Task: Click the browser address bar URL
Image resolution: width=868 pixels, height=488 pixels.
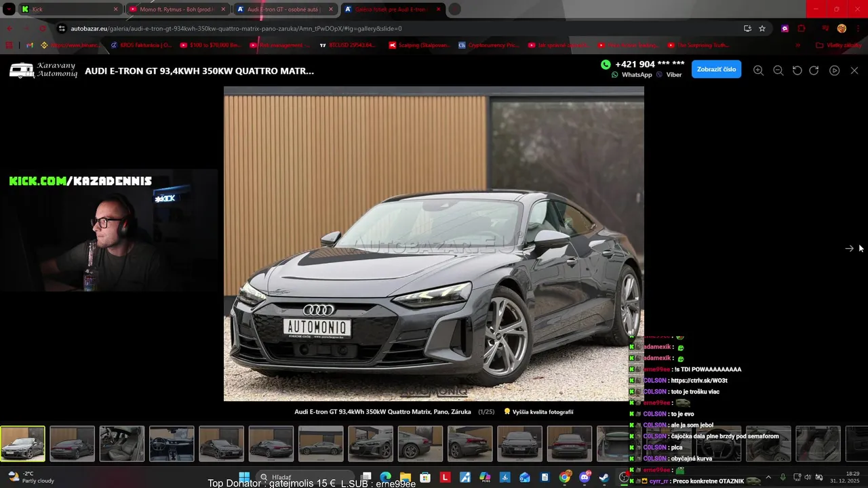Action: tap(236, 28)
